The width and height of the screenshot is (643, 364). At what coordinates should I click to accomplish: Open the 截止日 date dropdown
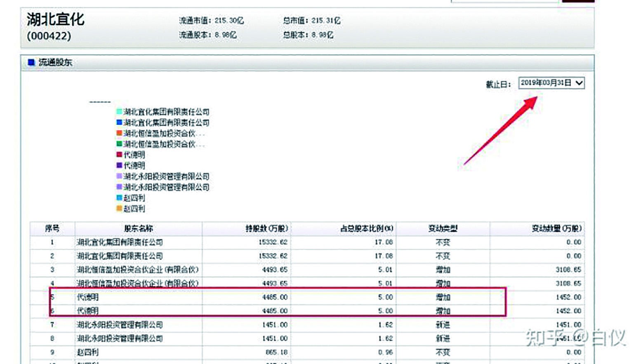pos(551,83)
